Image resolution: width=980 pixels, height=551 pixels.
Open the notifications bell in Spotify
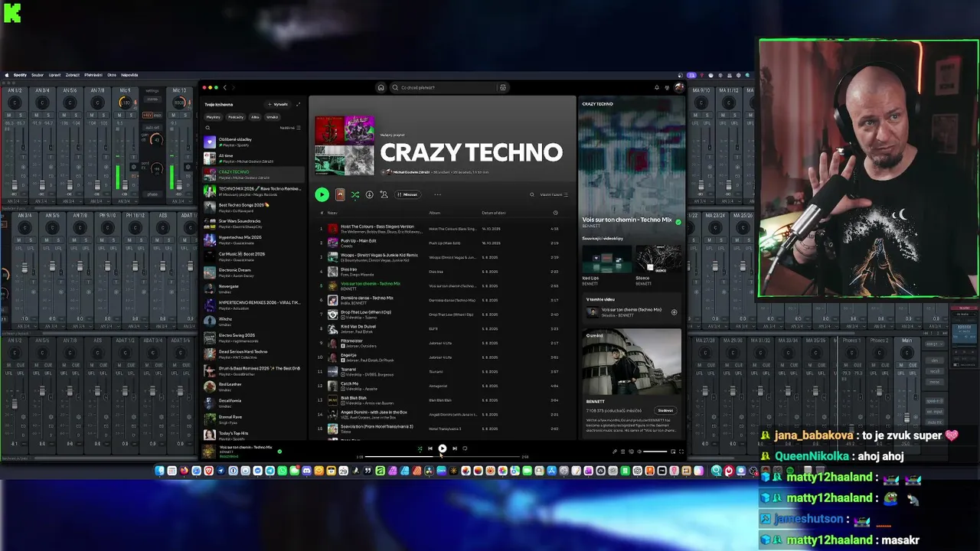click(x=656, y=87)
